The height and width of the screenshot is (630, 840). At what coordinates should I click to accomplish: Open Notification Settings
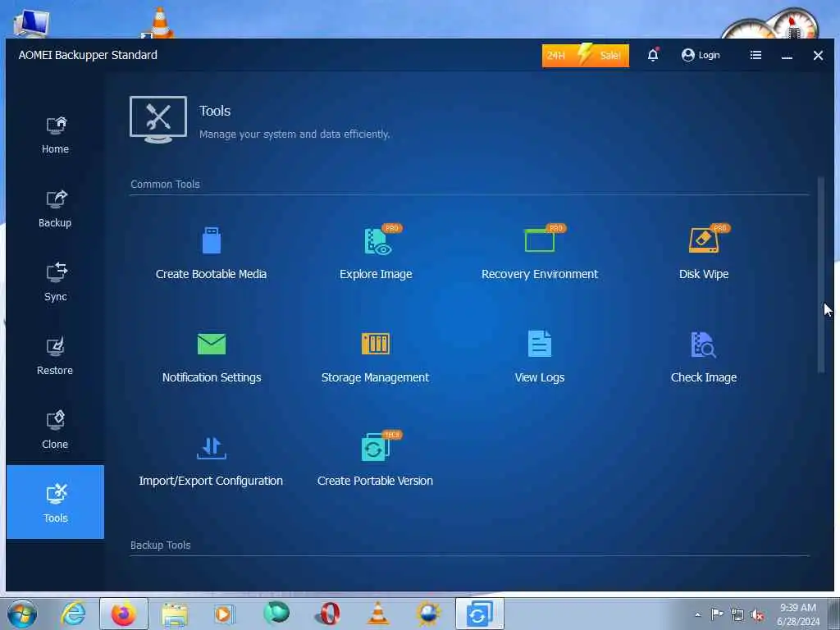(x=211, y=358)
